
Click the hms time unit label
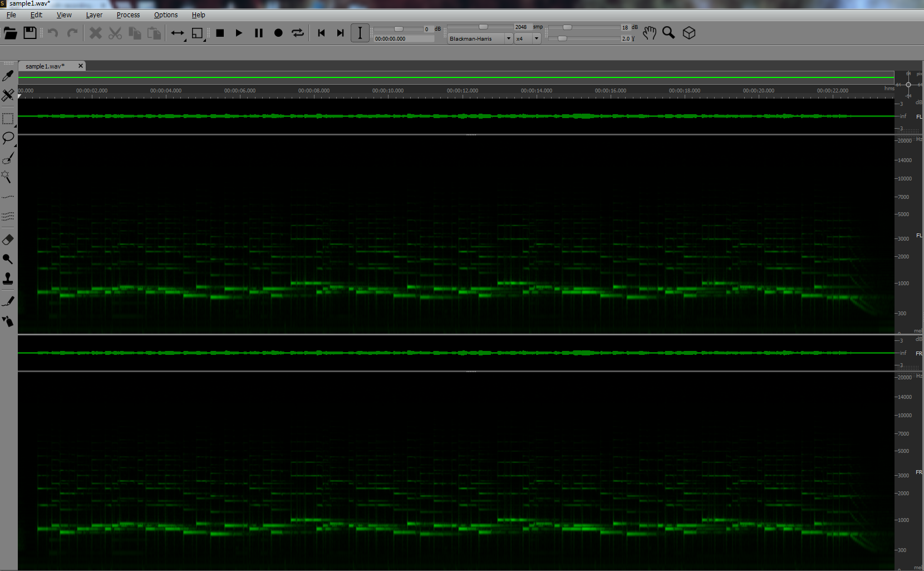click(889, 89)
